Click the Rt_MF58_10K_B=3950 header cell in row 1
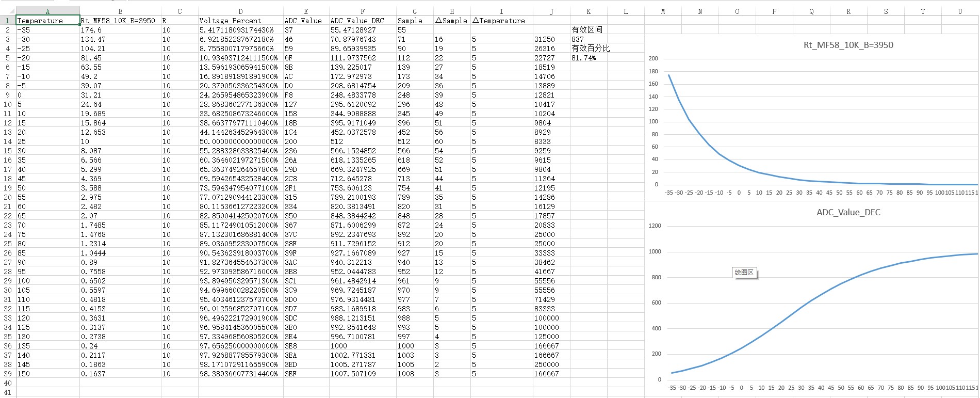Image resolution: width=980 pixels, height=398 pixels. click(x=120, y=21)
